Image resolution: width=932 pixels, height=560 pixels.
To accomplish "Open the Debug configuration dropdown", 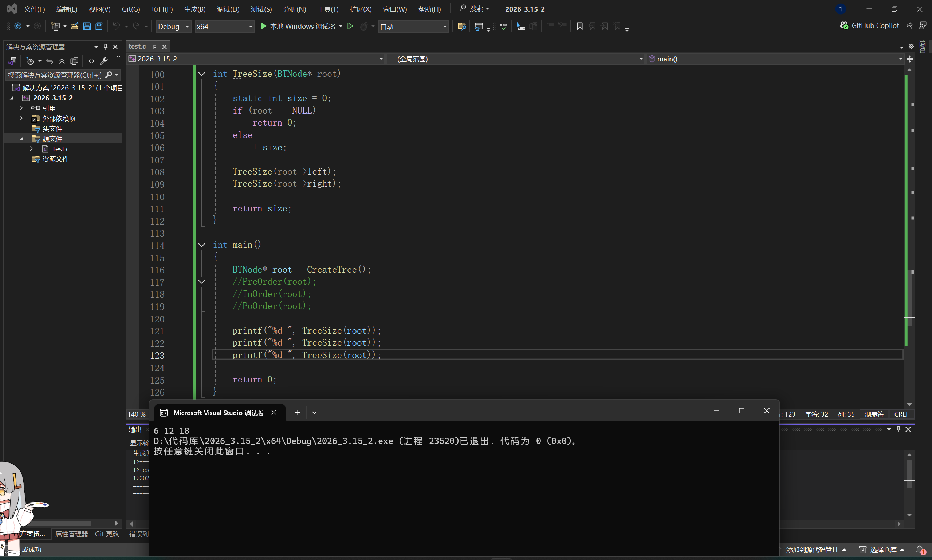I will [173, 27].
